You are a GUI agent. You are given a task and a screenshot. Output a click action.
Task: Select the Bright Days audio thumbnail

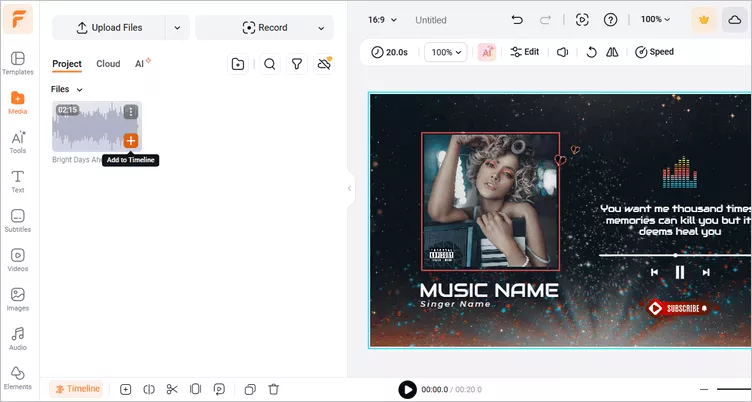[97, 127]
